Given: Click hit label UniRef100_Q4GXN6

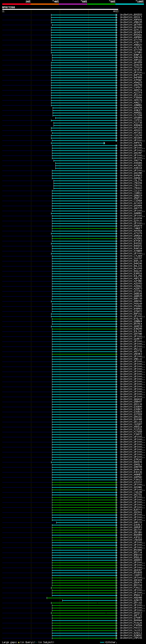Looking at the screenshot, I should click(131, 146).
